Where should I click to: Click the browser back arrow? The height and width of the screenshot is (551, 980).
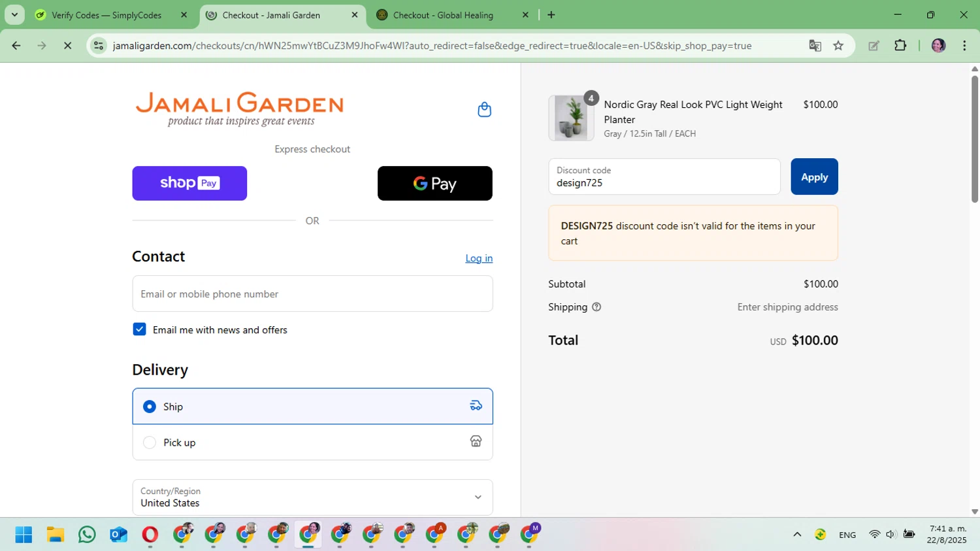coord(16,46)
